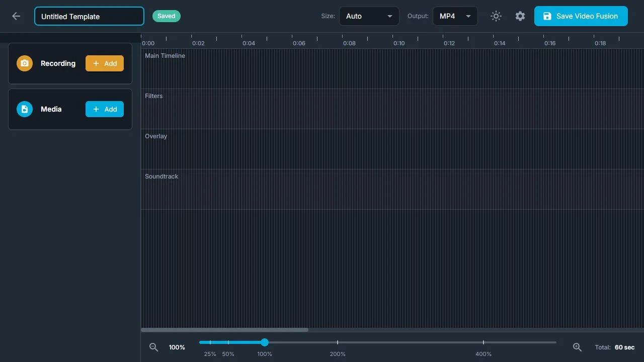
Task: Select the Main Timeline track label
Action: tap(165, 56)
